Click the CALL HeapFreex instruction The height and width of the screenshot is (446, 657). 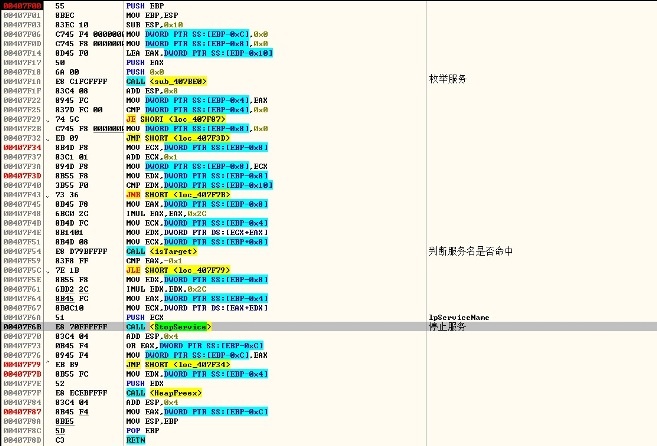(163, 393)
